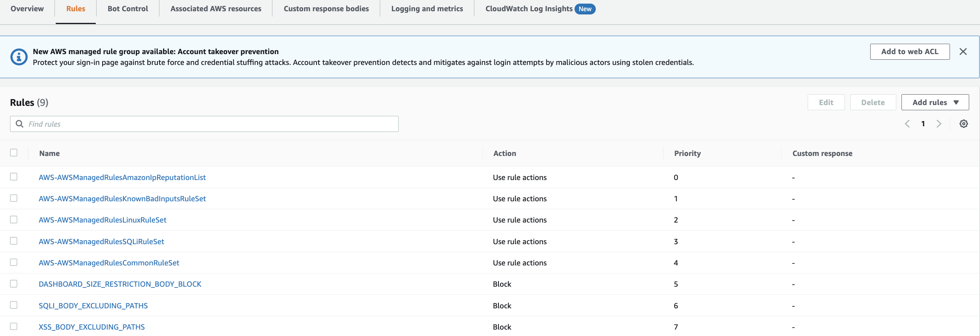Open Custom response bodies tab
This screenshot has height=336, width=980.
click(x=326, y=9)
